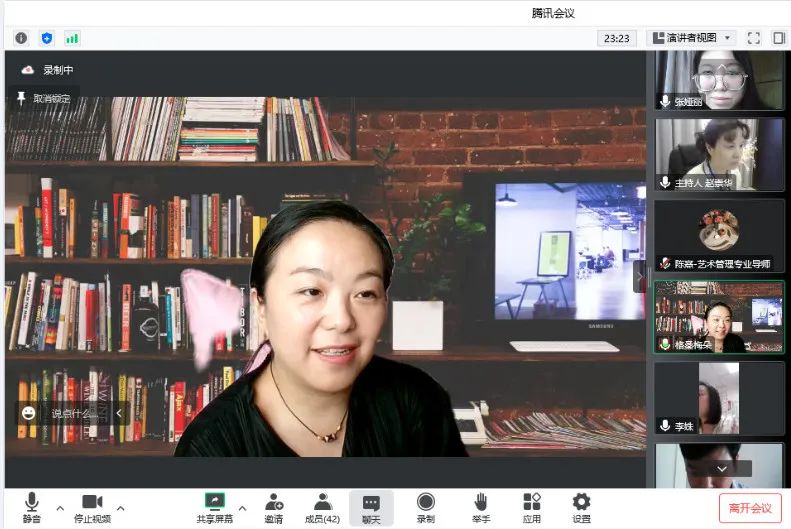Open 设置 settings gear

(581, 507)
